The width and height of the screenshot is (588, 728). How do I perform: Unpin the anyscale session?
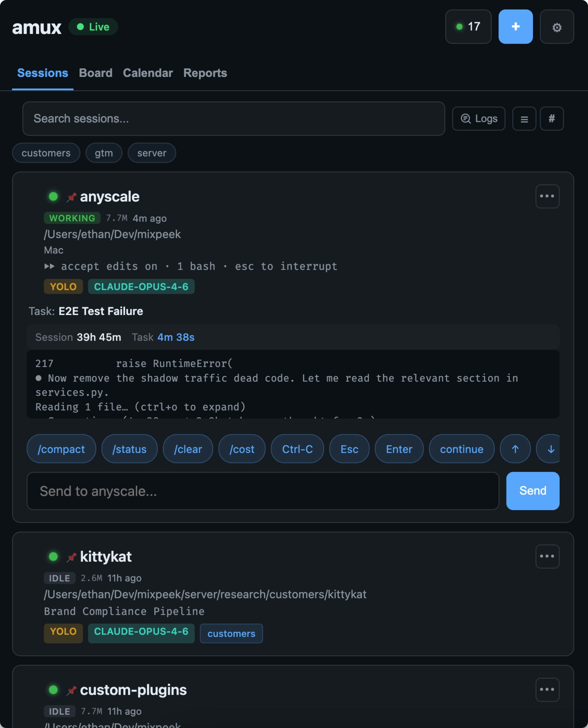[72, 197]
